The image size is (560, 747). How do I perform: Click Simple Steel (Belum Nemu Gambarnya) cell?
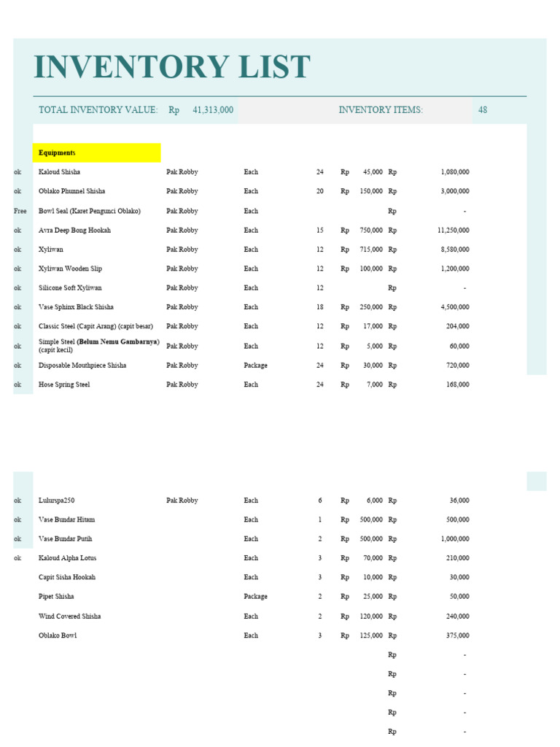(x=99, y=346)
